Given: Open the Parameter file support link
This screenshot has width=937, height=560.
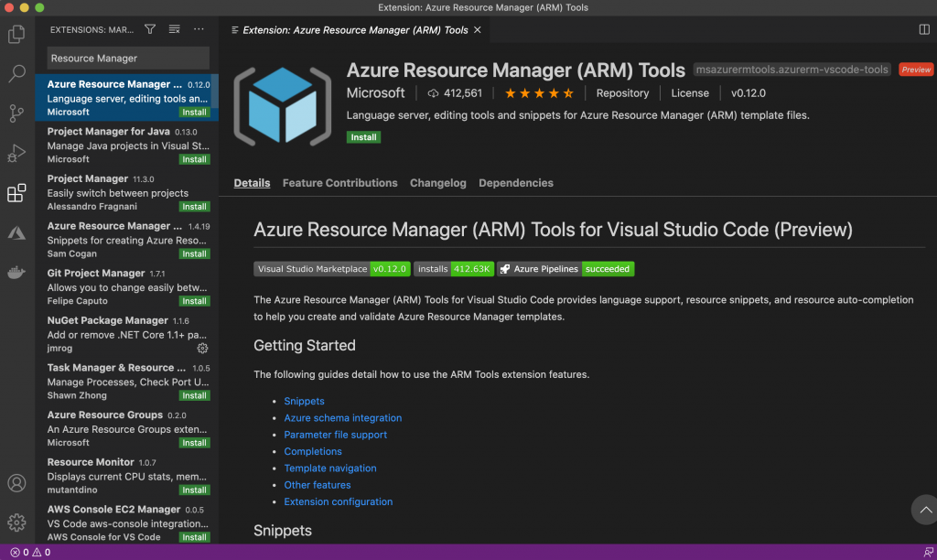Looking at the screenshot, I should tap(335, 435).
